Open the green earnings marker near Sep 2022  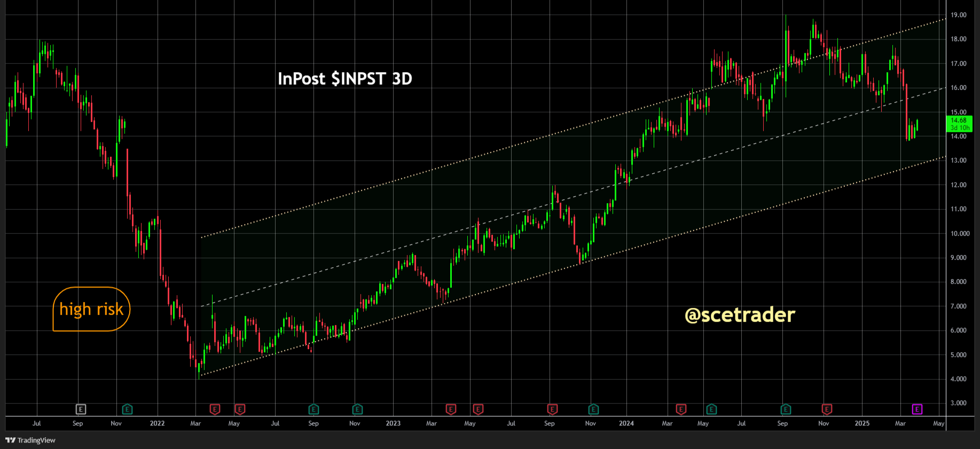(x=313, y=409)
